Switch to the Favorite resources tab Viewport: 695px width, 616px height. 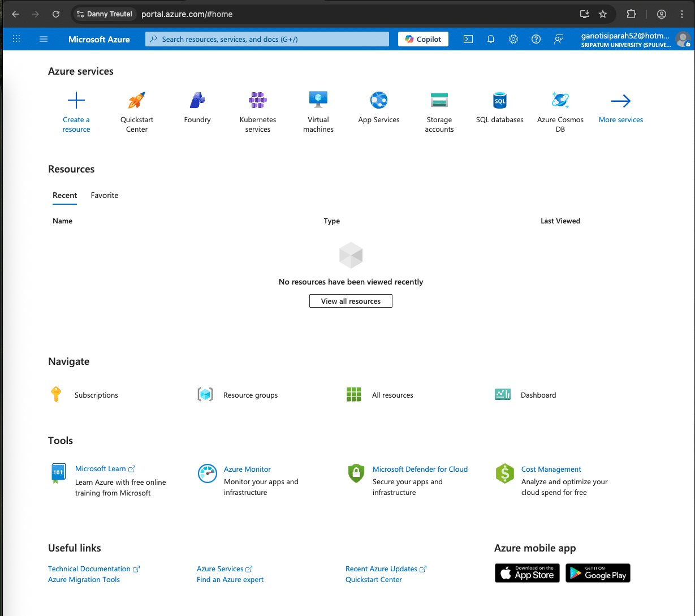pos(105,195)
